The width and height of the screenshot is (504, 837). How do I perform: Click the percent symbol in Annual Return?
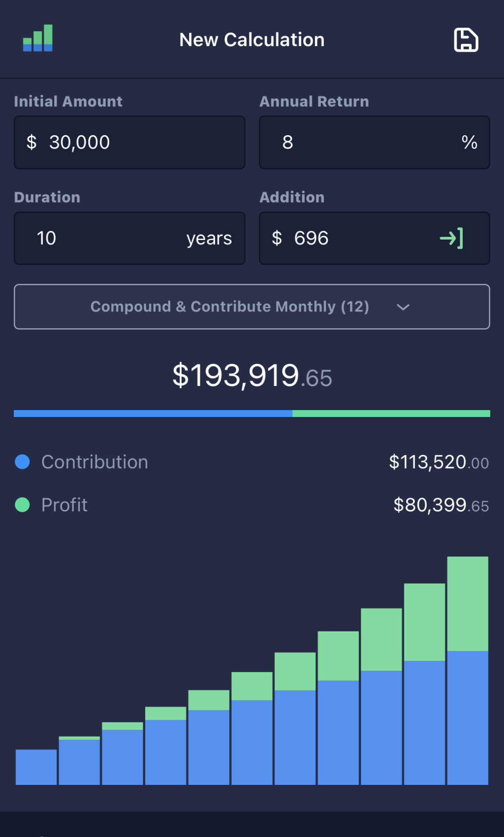pos(469,143)
